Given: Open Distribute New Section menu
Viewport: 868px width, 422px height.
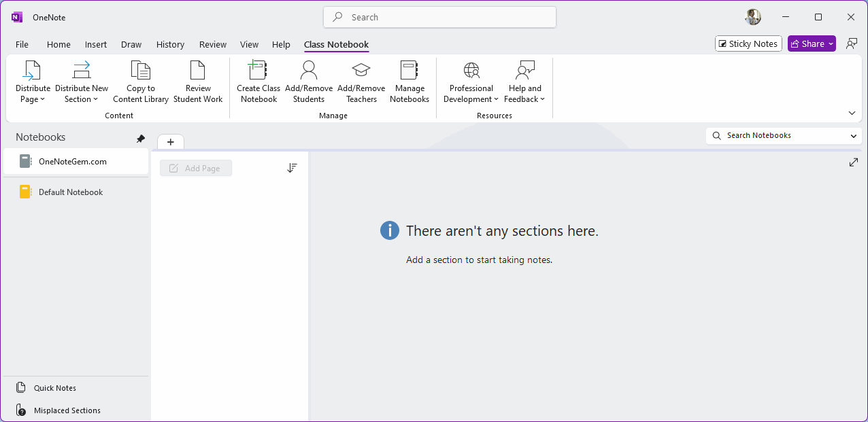Looking at the screenshot, I should pyautogui.click(x=82, y=82).
